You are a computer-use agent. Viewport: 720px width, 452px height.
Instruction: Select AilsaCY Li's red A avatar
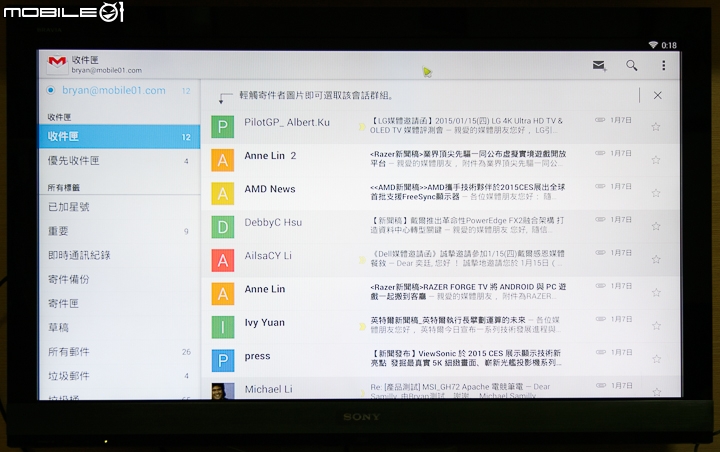click(x=223, y=260)
